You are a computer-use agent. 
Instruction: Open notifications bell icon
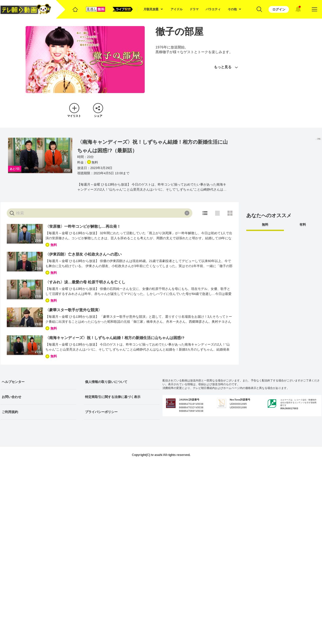(298, 9)
